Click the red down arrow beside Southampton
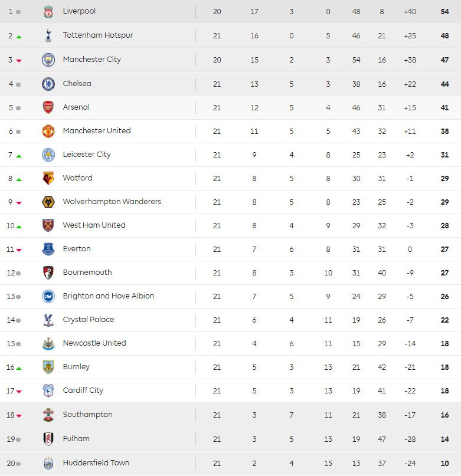461x476 pixels. click(x=19, y=416)
